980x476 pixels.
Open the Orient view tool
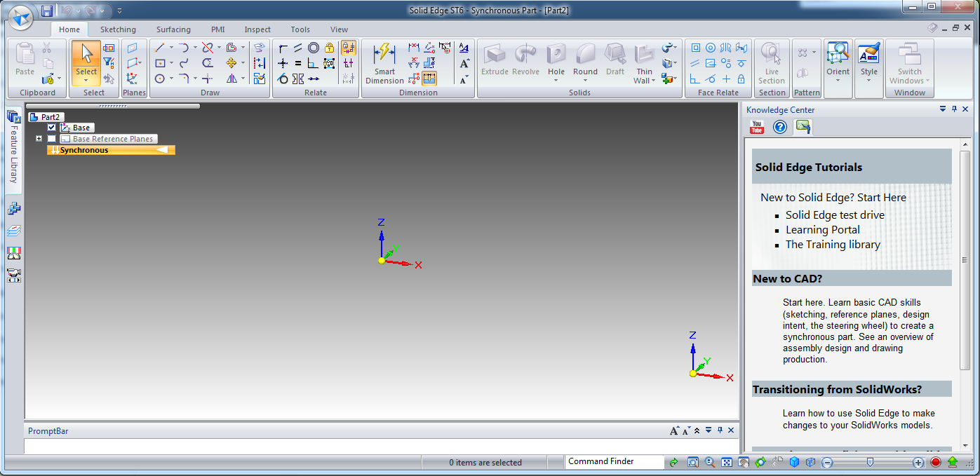coord(838,55)
